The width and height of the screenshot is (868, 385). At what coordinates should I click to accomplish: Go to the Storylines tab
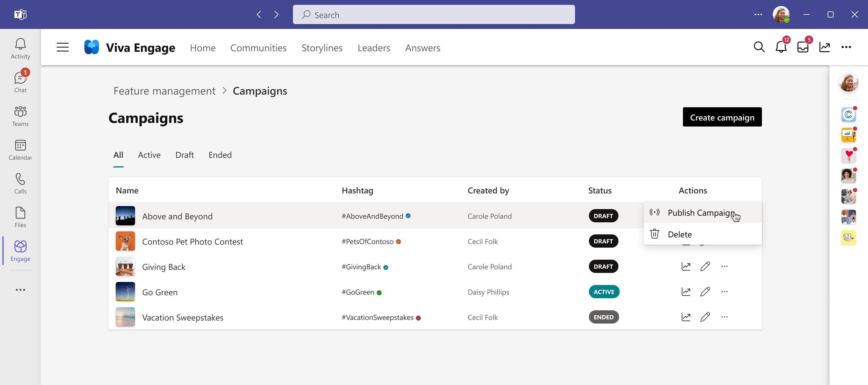point(322,48)
